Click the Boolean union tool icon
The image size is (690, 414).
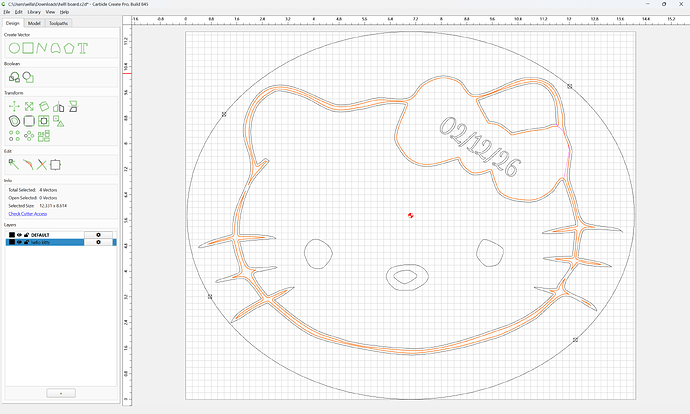[x=14, y=77]
